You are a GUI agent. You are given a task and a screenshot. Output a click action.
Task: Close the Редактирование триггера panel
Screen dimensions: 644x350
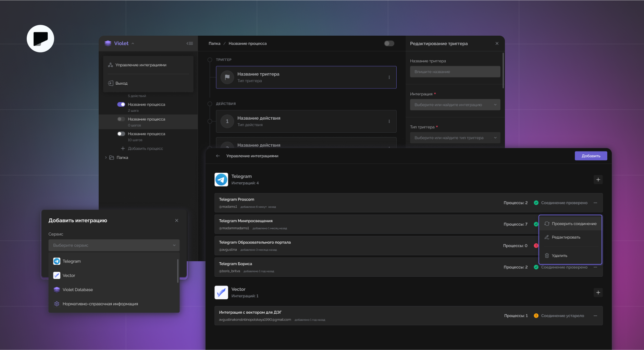497,44
